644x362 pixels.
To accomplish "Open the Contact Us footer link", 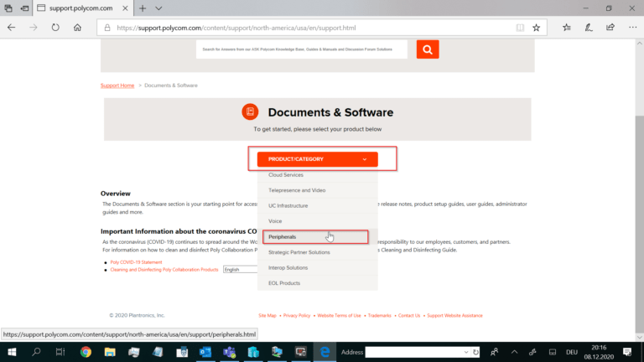I will [409, 316].
